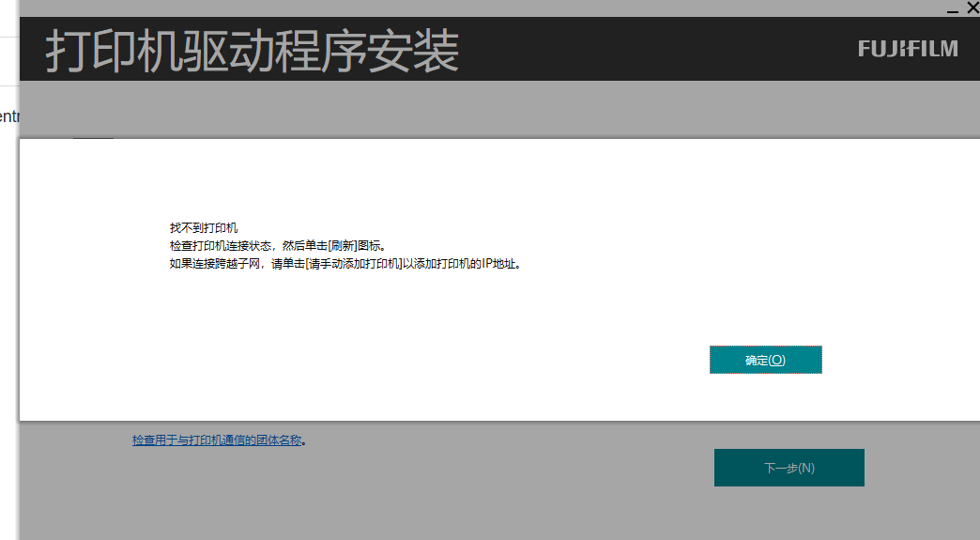
Task: Click the 如果连接跨越子网 message line
Action: 345,264
